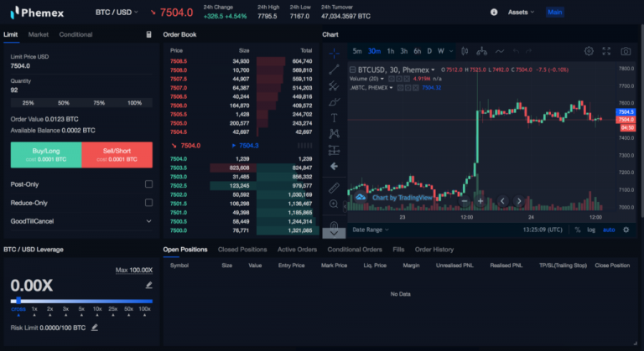Click the Limit Price USD input field
The width and height of the screenshot is (644, 351).
click(81, 65)
